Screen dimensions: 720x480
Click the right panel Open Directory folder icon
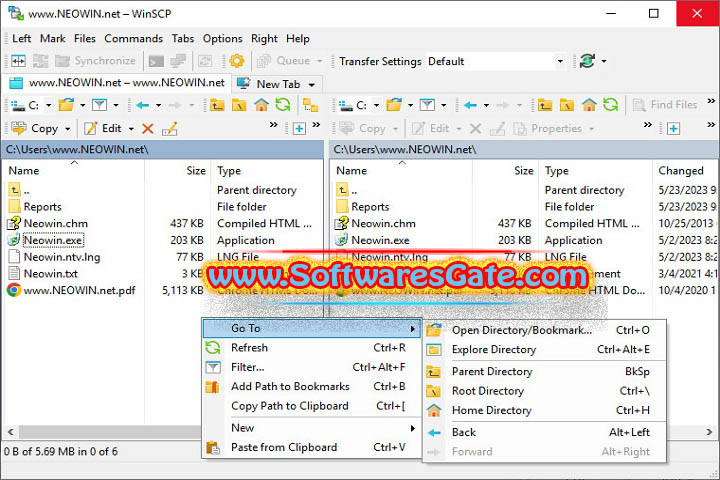[394, 105]
